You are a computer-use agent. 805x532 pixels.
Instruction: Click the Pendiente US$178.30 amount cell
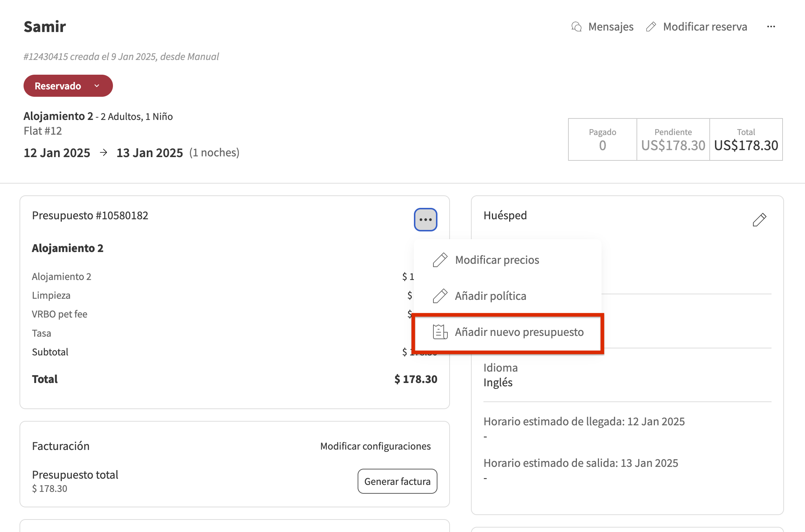pyautogui.click(x=673, y=145)
